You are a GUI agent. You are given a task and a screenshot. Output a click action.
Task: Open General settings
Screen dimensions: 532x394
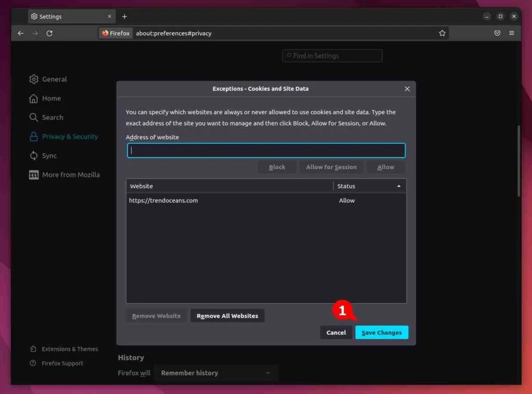click(48, 79)
